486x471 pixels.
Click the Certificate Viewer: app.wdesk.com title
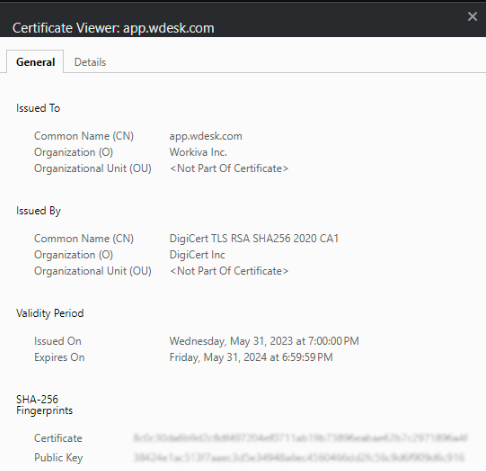coord(113,28)
